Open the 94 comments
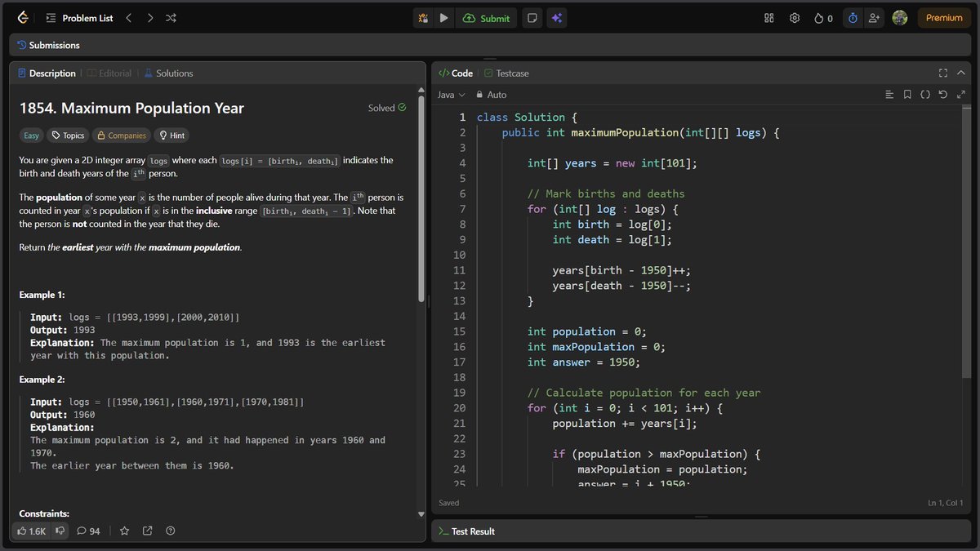Screen dimensions: 980x551 click(x=88, y=531)
